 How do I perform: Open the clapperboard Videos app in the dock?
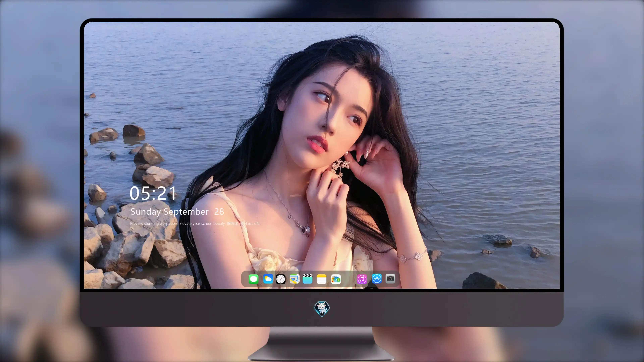coord(308,279)
